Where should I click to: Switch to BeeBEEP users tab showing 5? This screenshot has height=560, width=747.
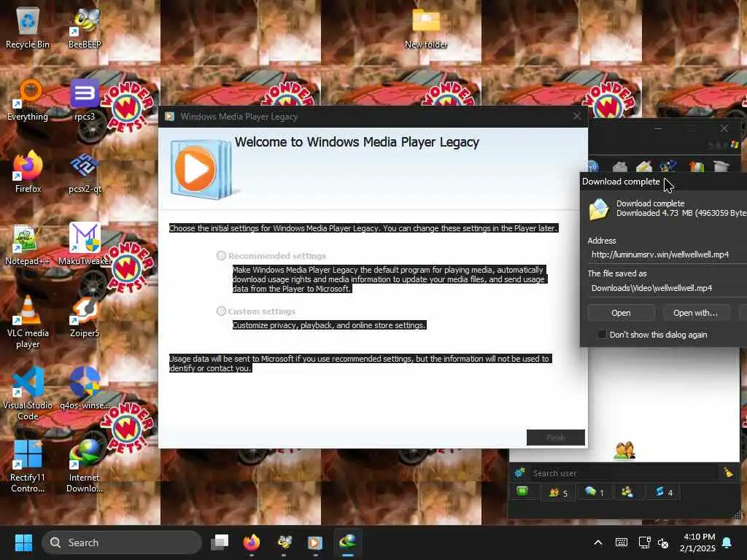pos(558,492)
